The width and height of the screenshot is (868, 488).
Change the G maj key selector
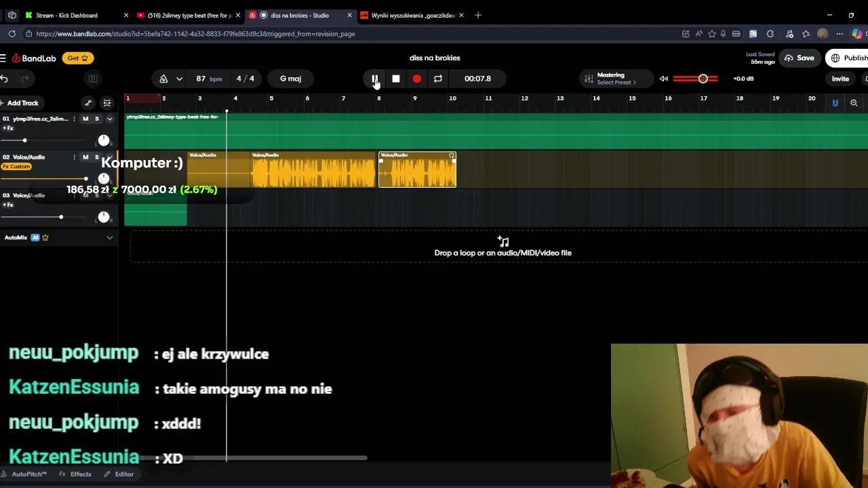(x=290, y=79)
